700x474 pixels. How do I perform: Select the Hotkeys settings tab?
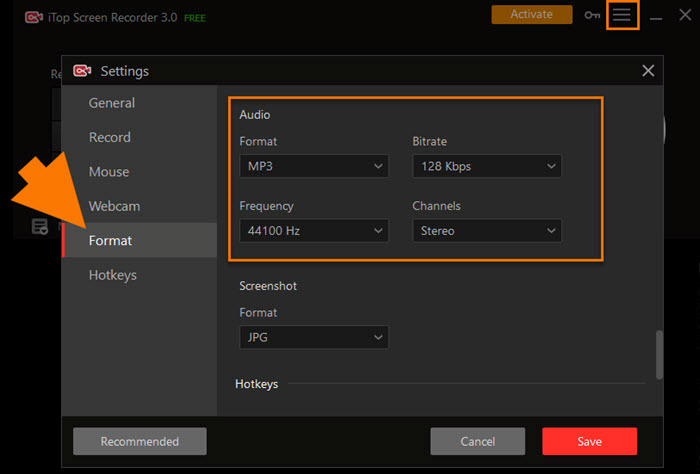pos(113,275)
